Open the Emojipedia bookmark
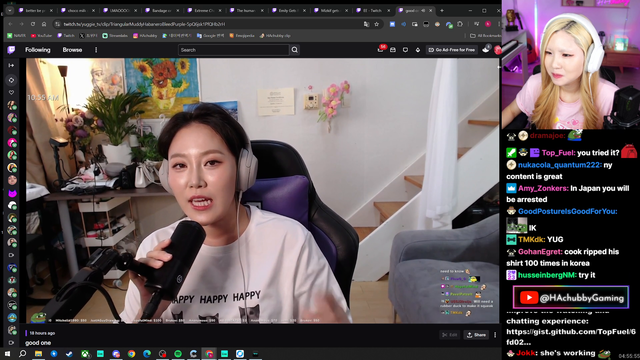This screenshot has height=360, width=640. coord(242,36)
